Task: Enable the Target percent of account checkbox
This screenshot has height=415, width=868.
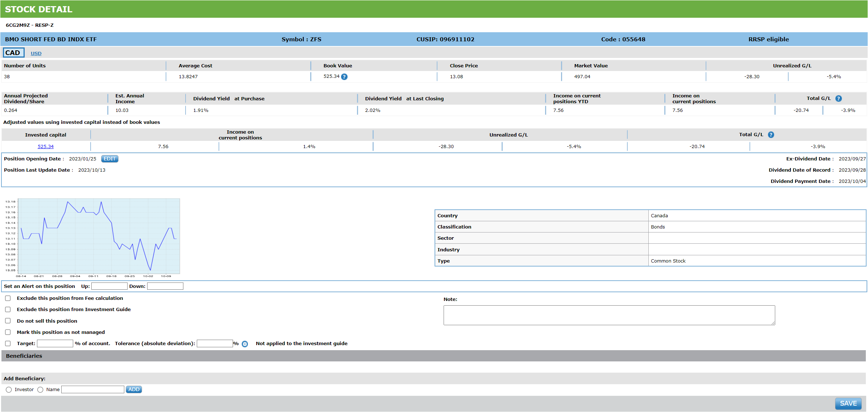Action: click(8, 344)
